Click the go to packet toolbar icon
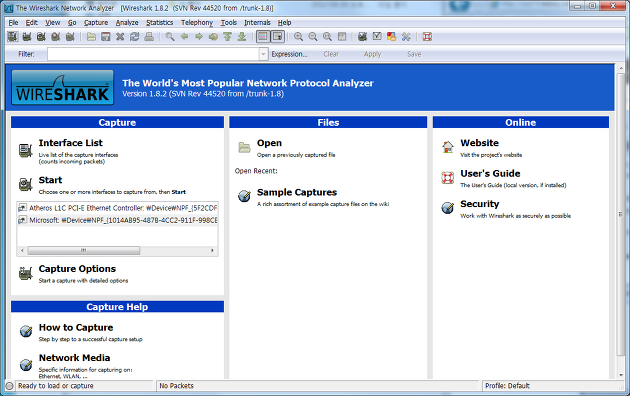 click(213, 37)
